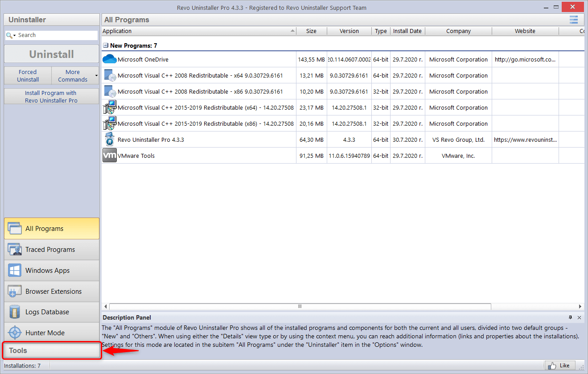Viewport: 588px width, 374px height.
Task: Click the "23,17 MB" size cell
Action: tap(311, 107)
